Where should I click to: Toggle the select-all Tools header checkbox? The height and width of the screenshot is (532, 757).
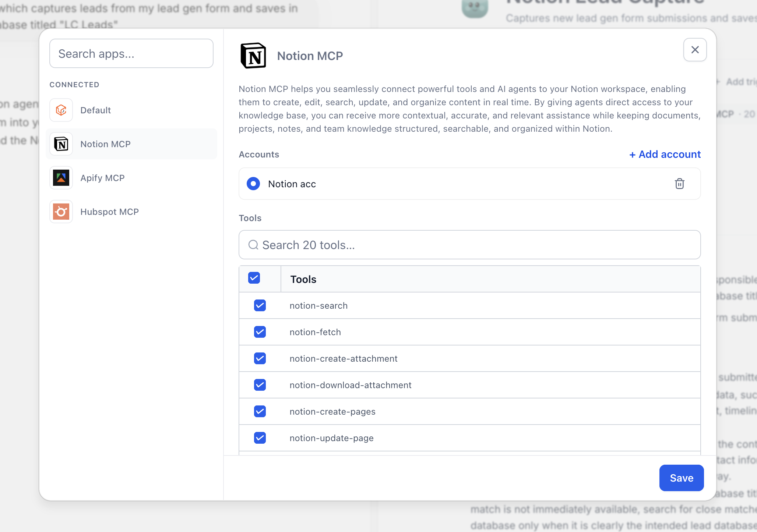click(254, 278)
